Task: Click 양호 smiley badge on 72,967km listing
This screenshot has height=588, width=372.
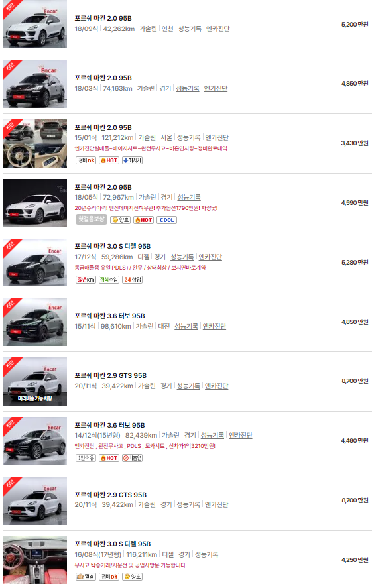Action: 121,220
